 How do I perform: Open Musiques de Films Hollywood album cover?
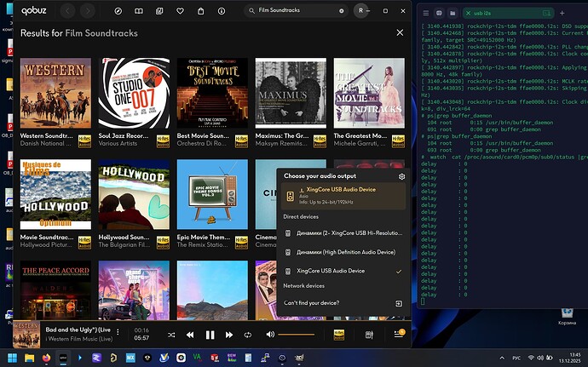55,194
